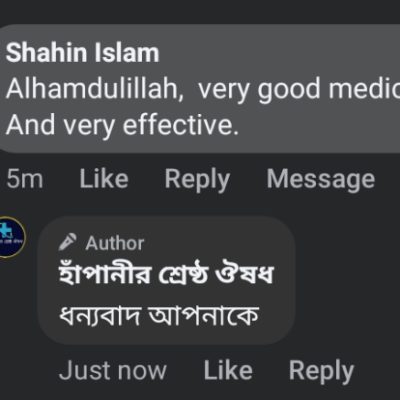Click the word 'effective' in the comment
This screenshot has height=400, width=400.
pos(177,125)
